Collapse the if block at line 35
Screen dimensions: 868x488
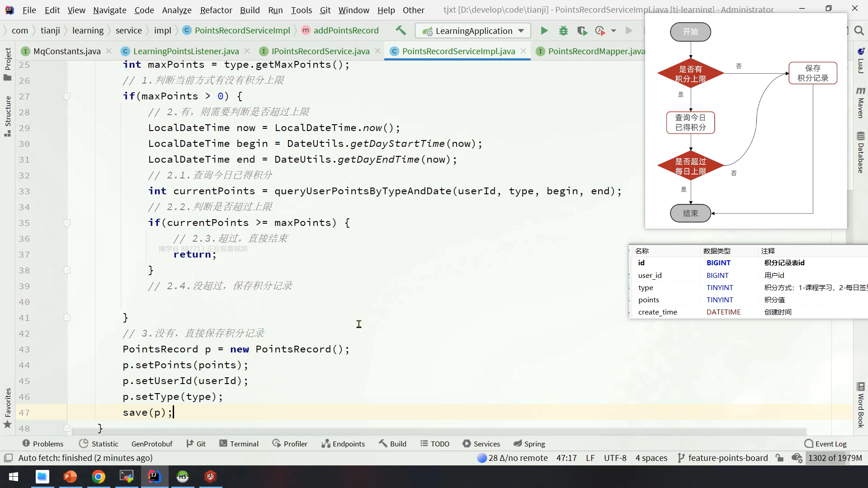tap(67, 223)
